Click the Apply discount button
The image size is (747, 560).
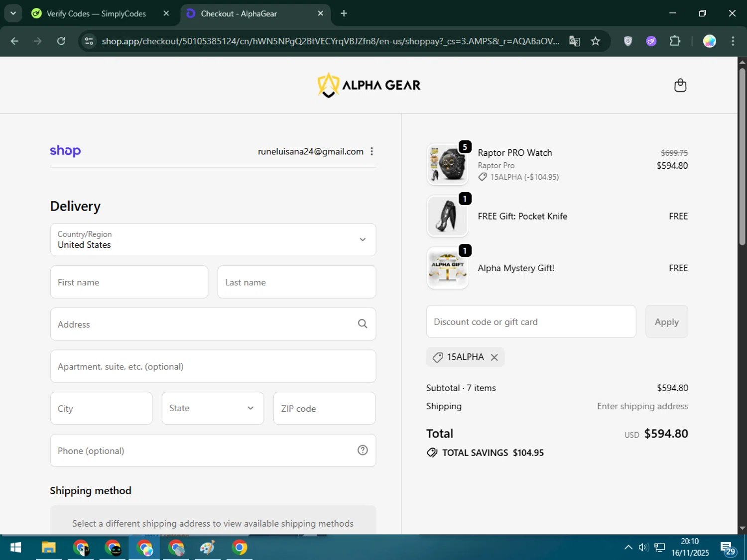(x=667, y=322)
